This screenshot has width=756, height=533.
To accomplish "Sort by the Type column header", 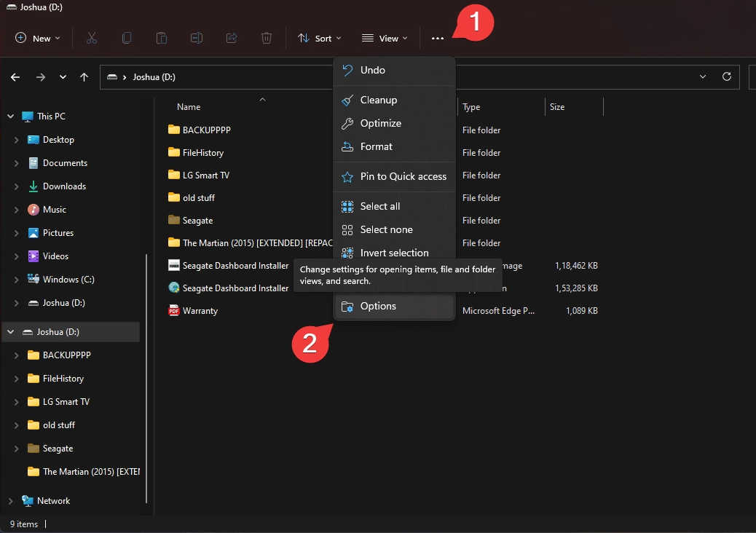I will pos(471,107).
